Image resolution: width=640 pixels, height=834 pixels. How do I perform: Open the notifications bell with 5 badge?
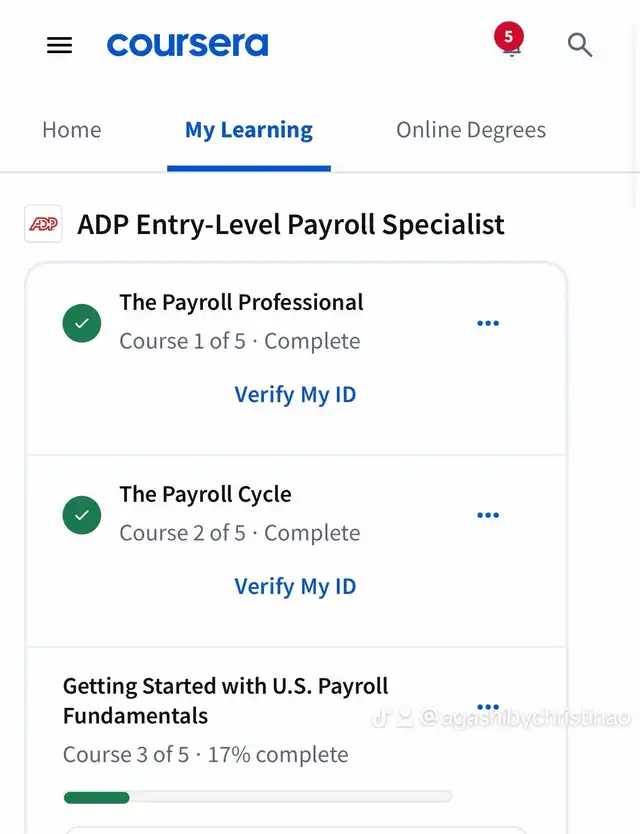tap(510, 45)
